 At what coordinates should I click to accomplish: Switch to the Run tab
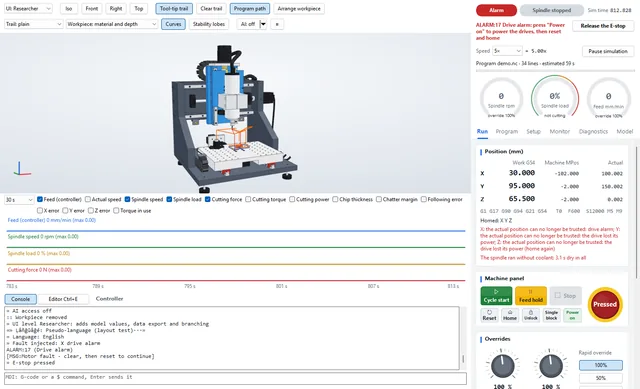click(482, 131)
